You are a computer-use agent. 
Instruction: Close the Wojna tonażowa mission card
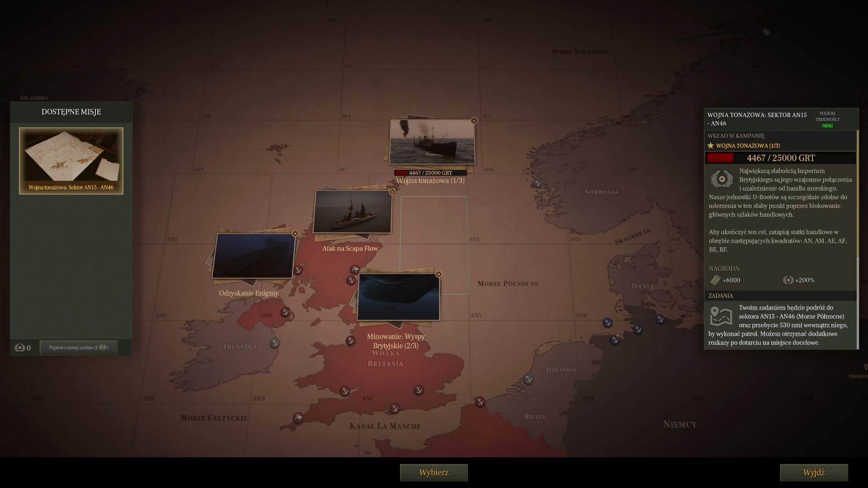[x=474, y=121]
